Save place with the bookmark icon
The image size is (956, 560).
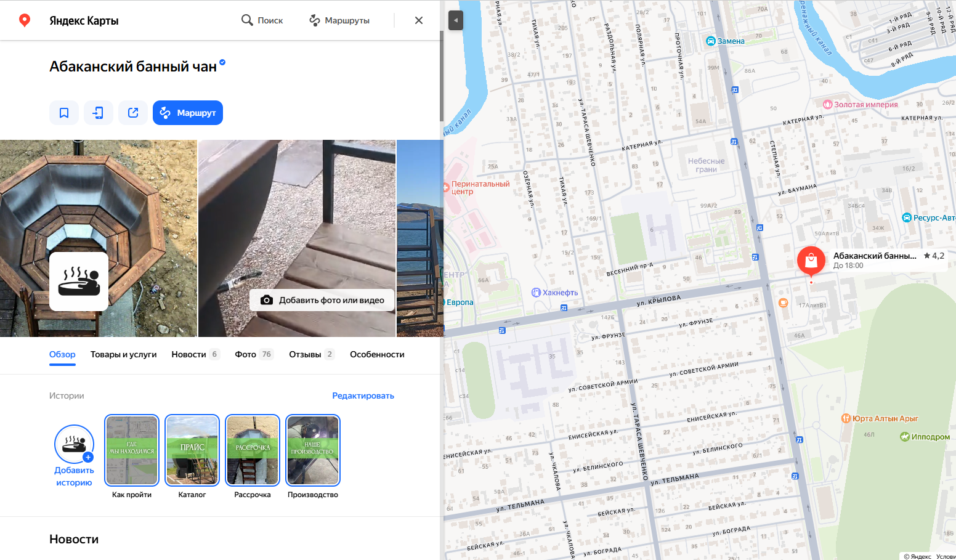(x=64, y=113)
